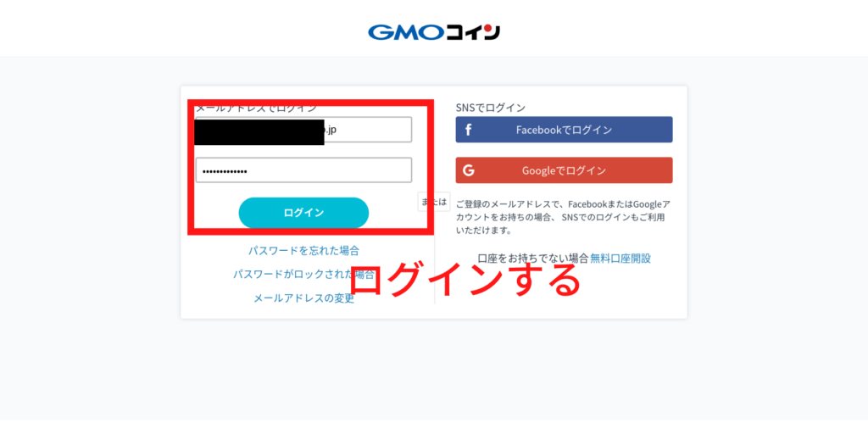This screenshot has width=868, height=434.
Task: Open the 無料口座開設 link
Action: tap(620, 258)
